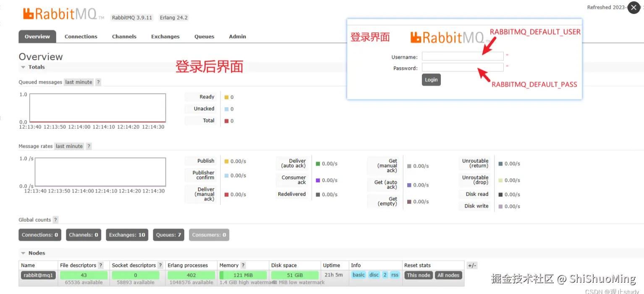The height and width of the screenshot is (294, 644).
Task: Click the Username input field
Action: pyautogui.click(x=463, y=56)
